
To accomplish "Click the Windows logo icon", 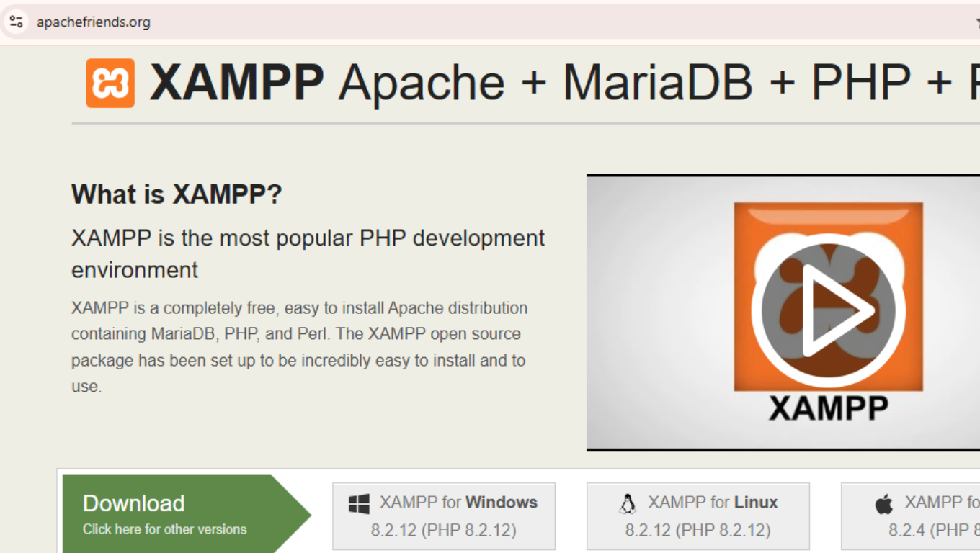I will (359, 503).
